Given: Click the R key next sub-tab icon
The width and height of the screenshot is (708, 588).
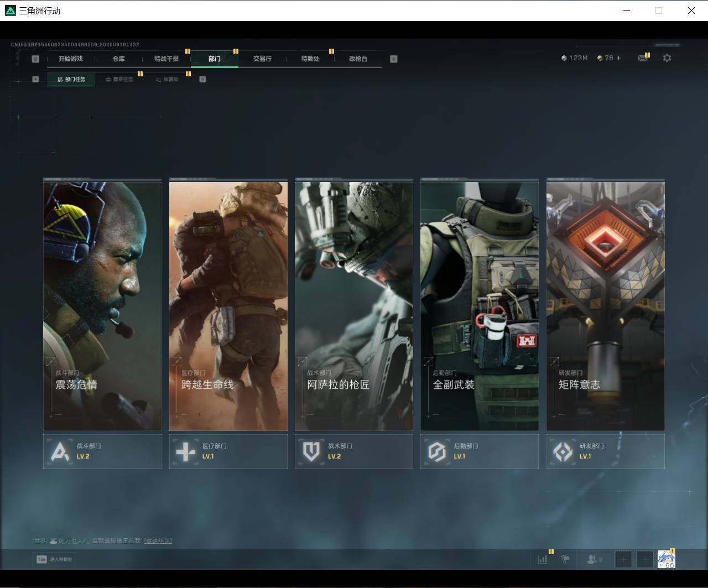Looking at the screenshot, I should [202, 79].
